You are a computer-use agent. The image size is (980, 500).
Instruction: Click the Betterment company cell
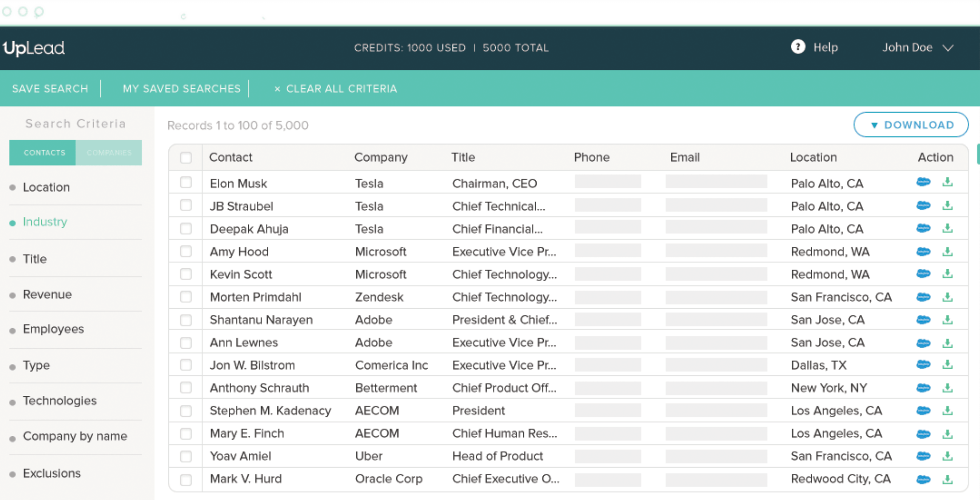386,388
